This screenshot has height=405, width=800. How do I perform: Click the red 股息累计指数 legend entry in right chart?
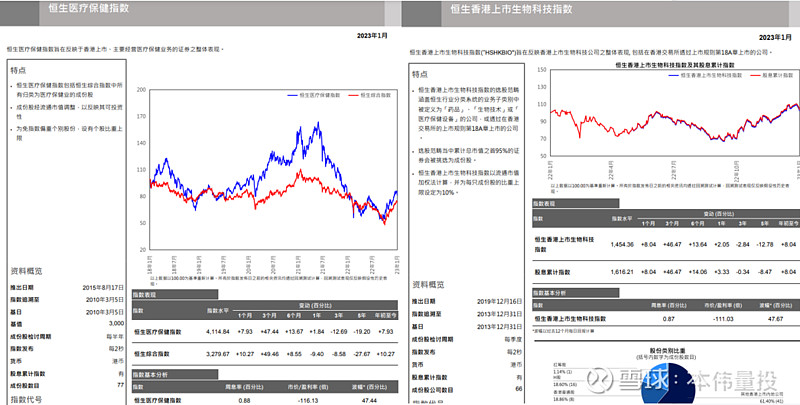(x=772, y=75)
